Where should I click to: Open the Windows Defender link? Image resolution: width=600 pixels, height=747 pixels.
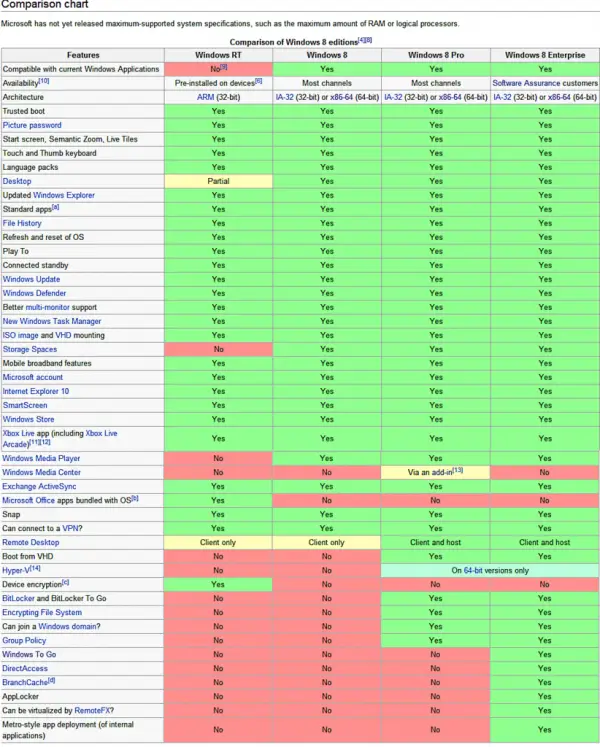click(34, 293)
